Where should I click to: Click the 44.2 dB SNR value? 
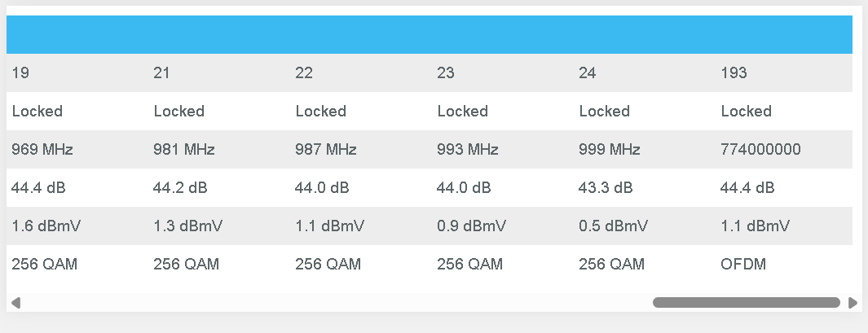click(x=180, y=188)
